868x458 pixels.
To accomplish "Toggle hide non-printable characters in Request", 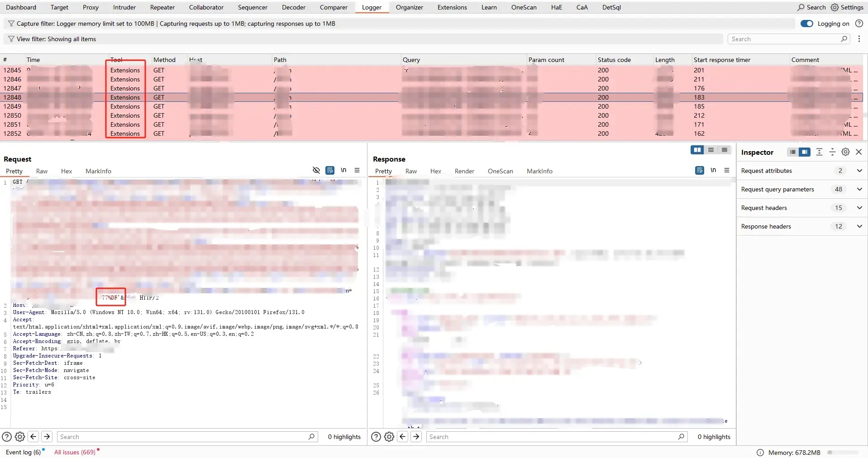I will tap(316, 170).
